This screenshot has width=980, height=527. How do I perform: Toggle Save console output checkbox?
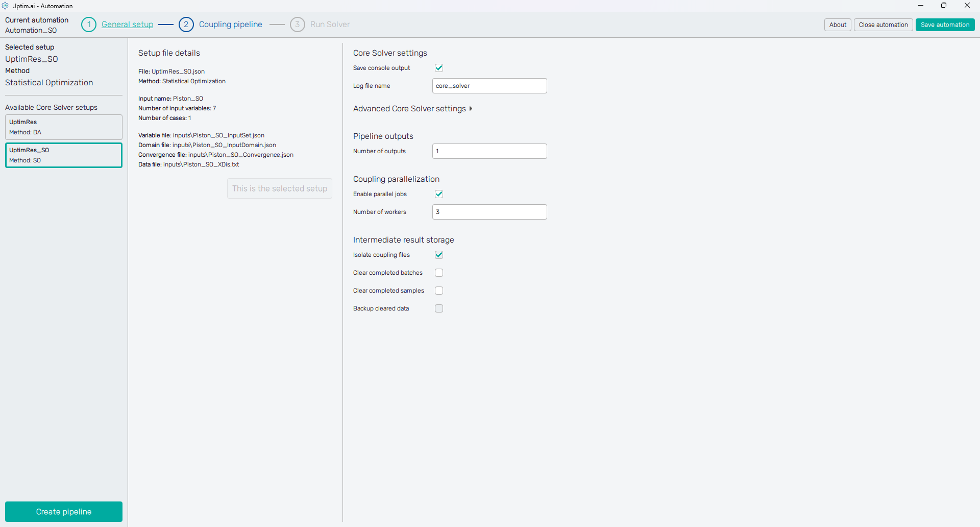tap(439, 68)
